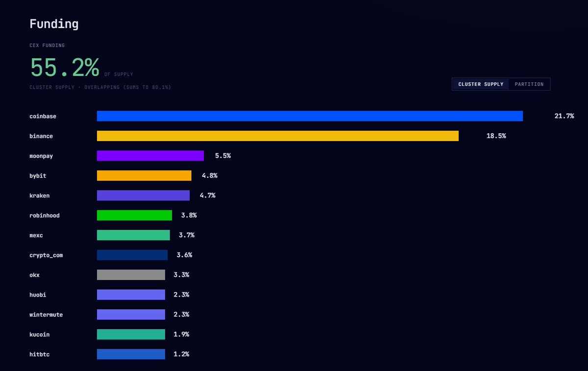Select the wintermute bar

pyautogui.click(x=131, y=315)
